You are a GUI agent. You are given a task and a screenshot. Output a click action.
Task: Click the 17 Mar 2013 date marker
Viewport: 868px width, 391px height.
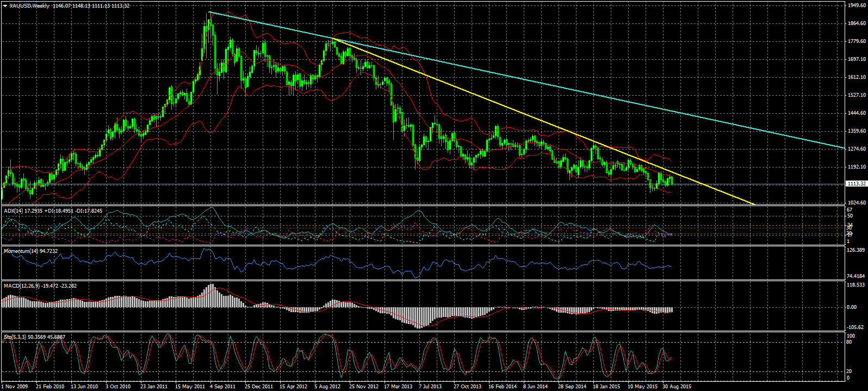click(398, 387)
